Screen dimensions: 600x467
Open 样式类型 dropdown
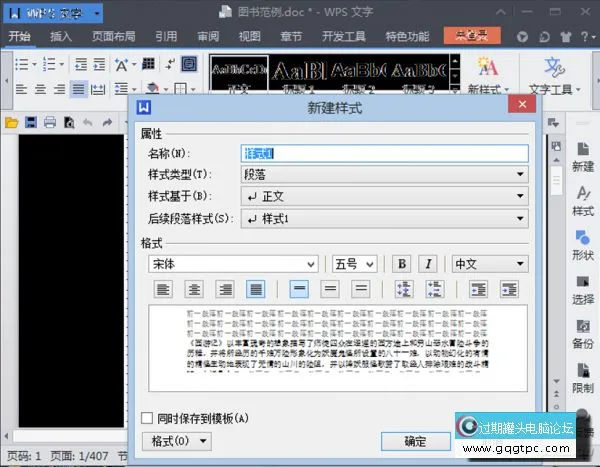click(385, 175)
